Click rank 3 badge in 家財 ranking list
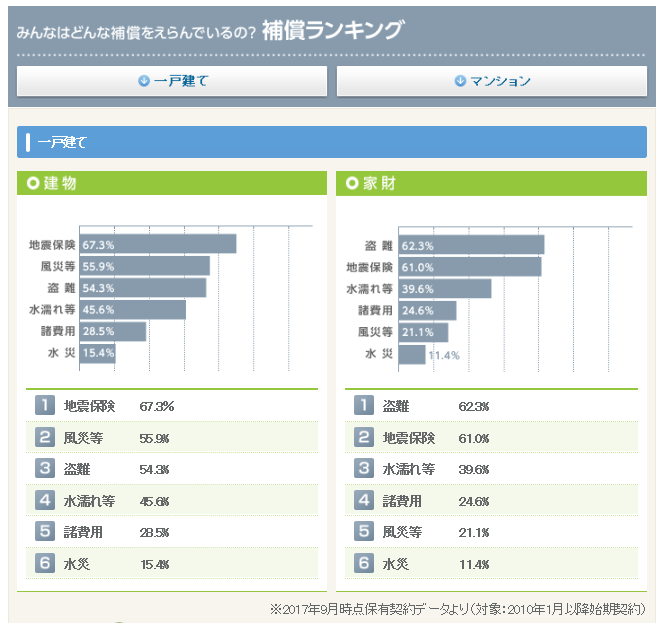 tap(364, 468)
